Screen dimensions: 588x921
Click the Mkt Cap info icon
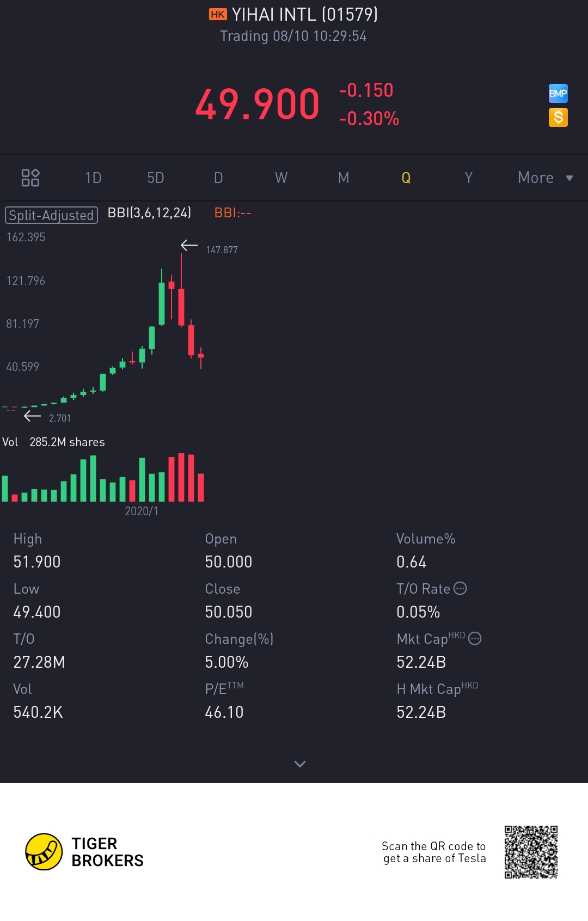(475, 638)
